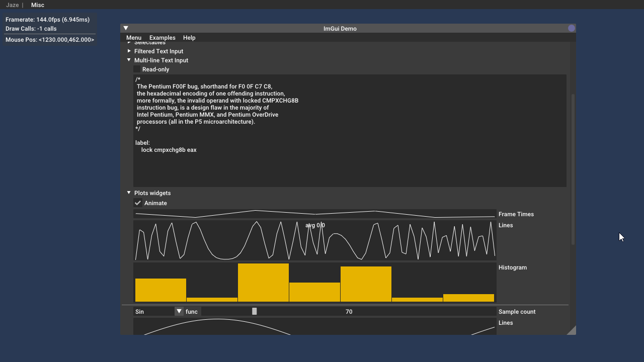
Task: Click the 'lock cmpxchg8b eax' text line
Action: (169, 150)
